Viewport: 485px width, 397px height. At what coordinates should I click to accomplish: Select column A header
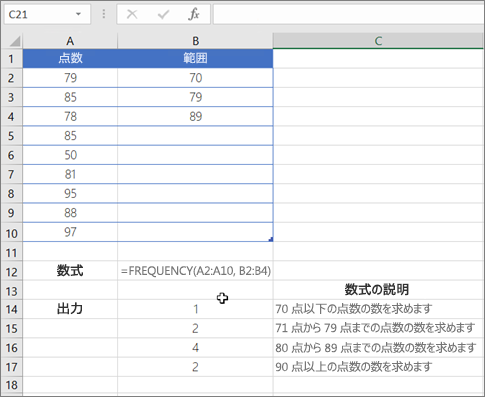tap(70, 41)
